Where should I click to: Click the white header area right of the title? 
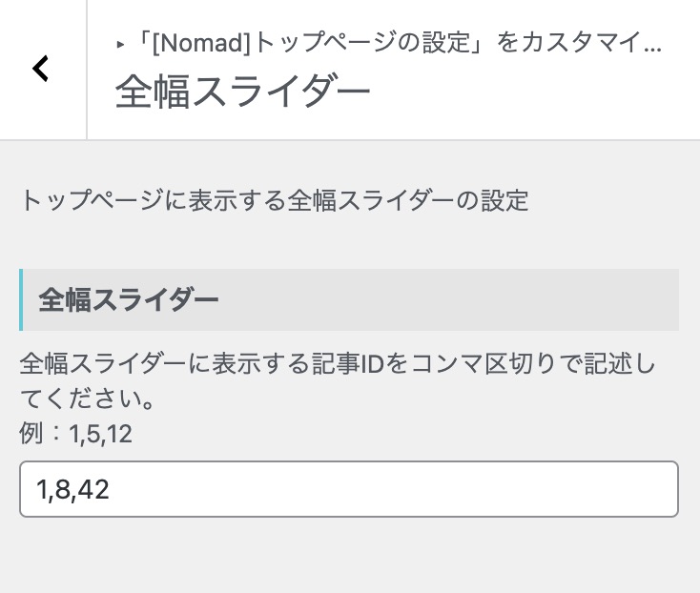534,95
